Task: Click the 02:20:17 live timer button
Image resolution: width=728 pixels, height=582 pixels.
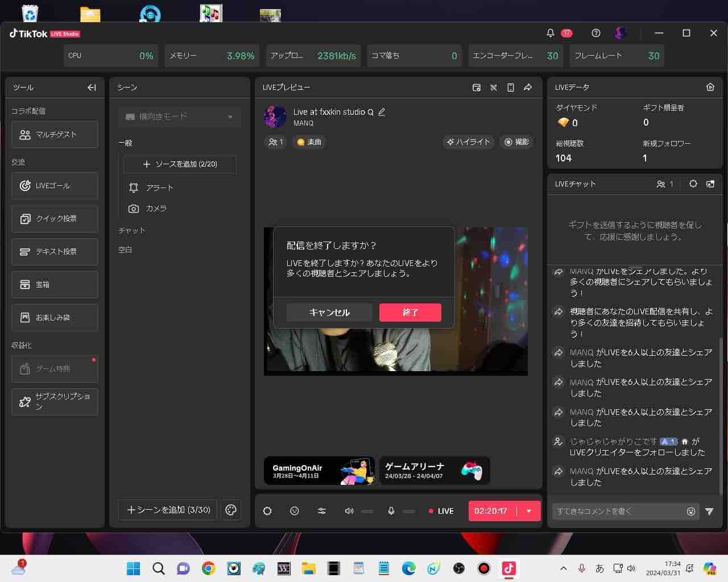Action: click(491, 511)
